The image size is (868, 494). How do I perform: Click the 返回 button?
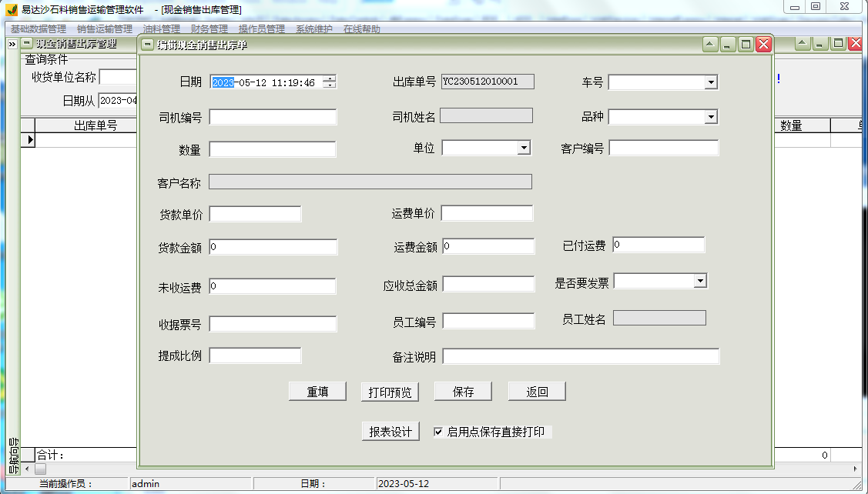click(x=537, y=392)
